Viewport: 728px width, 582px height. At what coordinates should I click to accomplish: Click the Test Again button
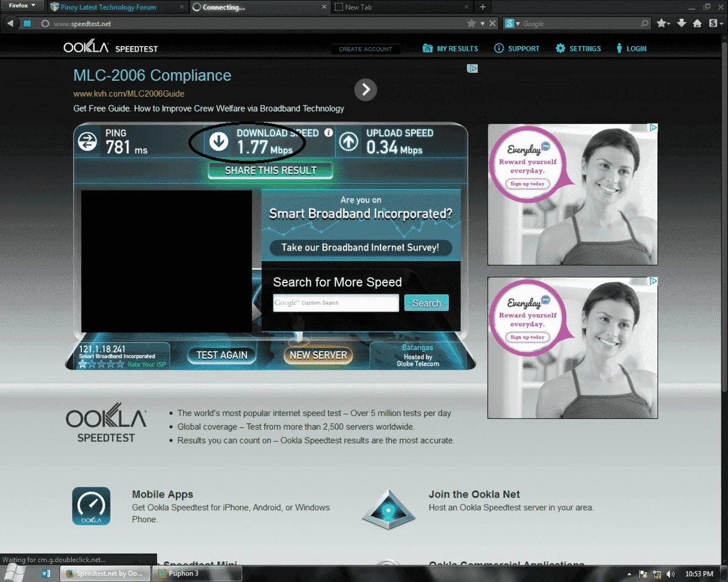[221, 355]
